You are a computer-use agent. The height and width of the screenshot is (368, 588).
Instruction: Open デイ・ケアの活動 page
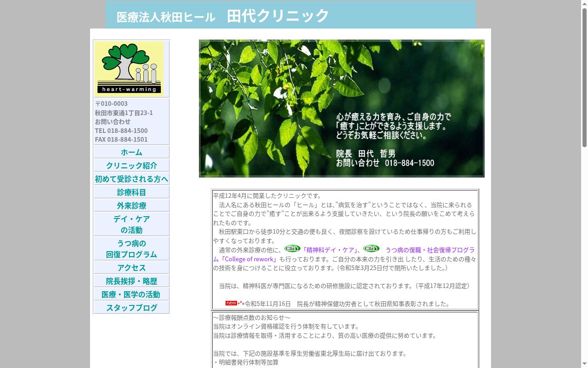[131, 224]
